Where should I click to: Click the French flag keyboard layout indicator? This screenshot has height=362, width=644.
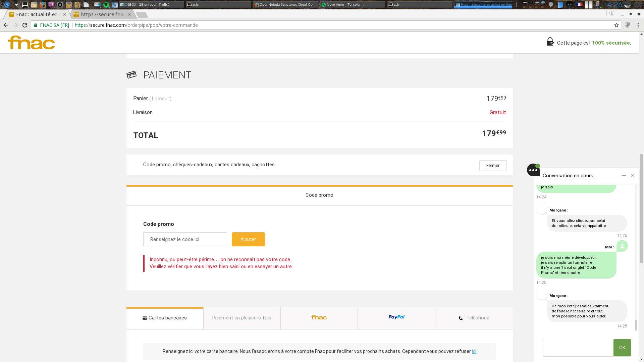point(579,5)
